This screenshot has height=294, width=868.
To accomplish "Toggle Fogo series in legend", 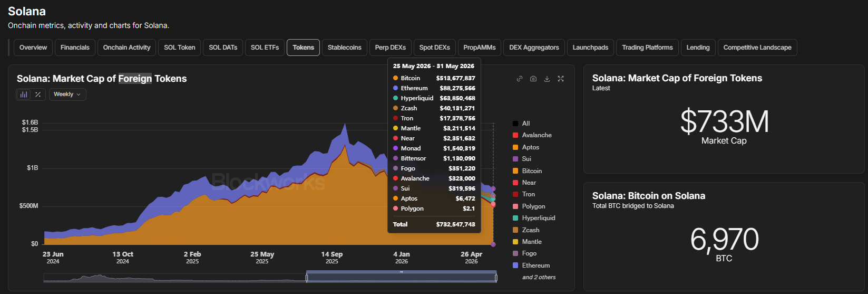I will tap(524, 253).
